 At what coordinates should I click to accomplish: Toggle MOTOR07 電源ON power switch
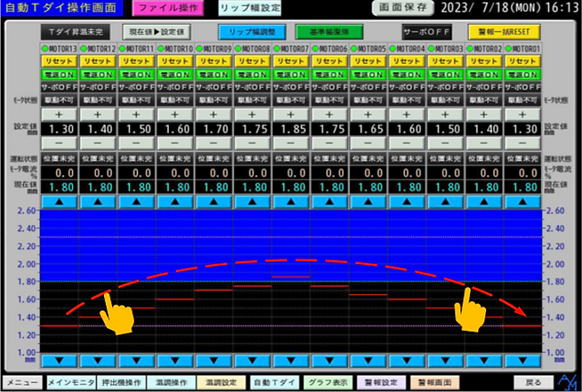(291, 75)
